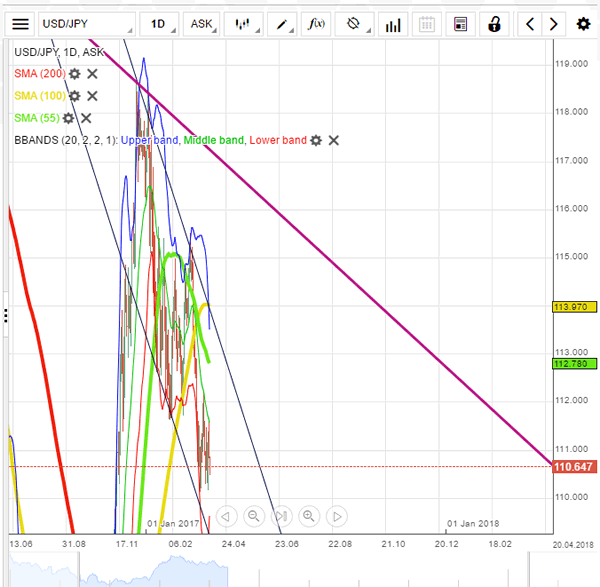Open the candlestick chart type selector
The height and width of the screenshot is (587, 600).
point(242,23)
